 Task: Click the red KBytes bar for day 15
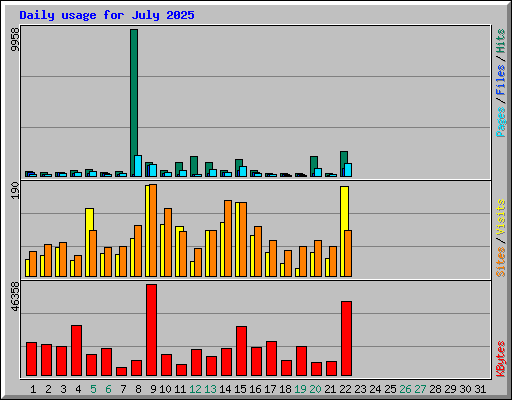click(x=241, y=351)
